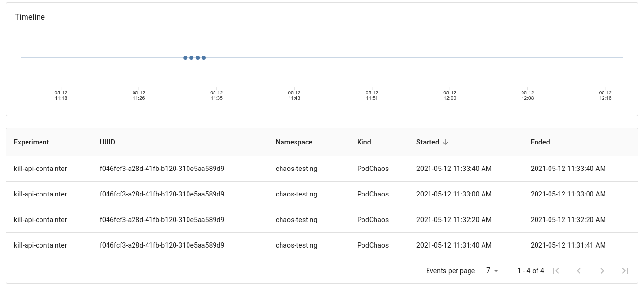Open the Events per page dropdown
The image size is (644, 288).
[492, 271]
